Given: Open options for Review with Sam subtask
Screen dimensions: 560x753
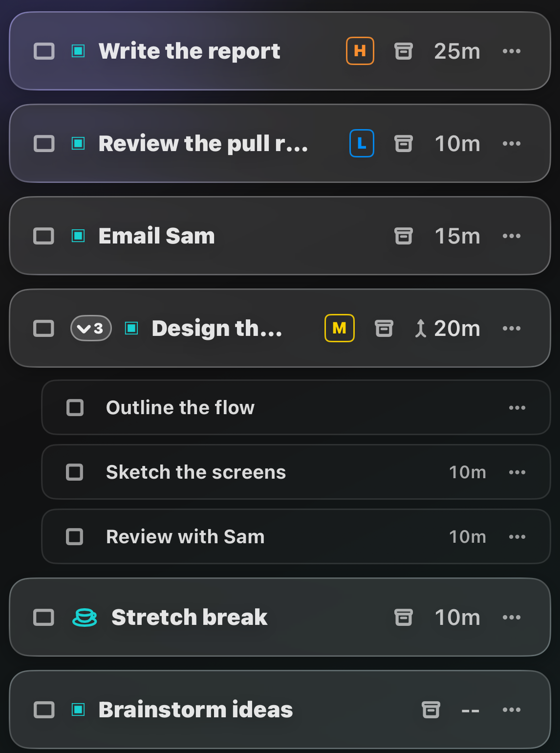Looking at the screenshot, I should click(x=517, y=536).
